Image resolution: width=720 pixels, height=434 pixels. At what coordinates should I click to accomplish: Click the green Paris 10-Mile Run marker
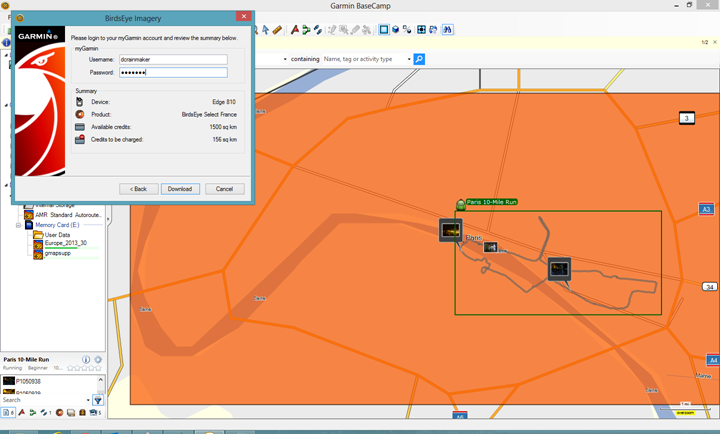pos(461,204)
